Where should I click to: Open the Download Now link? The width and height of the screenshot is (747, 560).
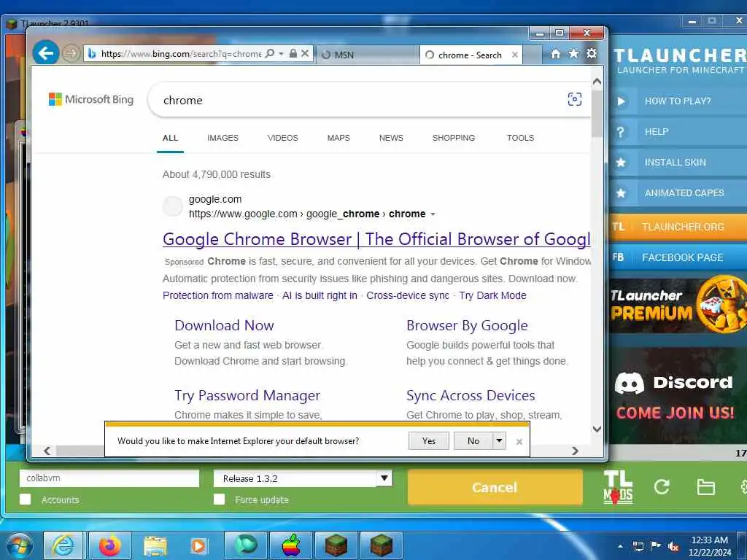click(x=224, y=325)
